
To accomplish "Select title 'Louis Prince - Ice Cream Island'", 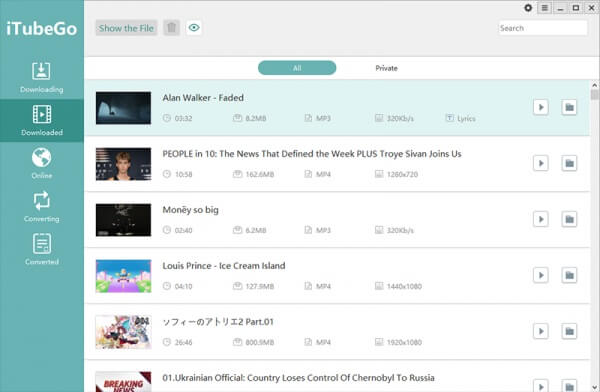I will pos(224,266).
